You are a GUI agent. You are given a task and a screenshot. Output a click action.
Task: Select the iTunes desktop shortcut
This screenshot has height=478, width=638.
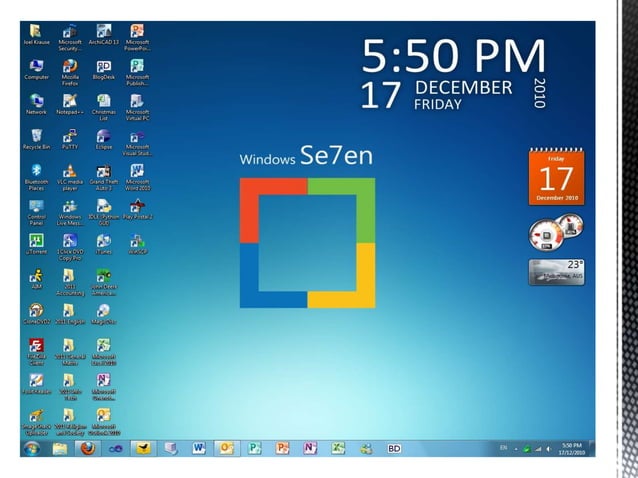104,244
